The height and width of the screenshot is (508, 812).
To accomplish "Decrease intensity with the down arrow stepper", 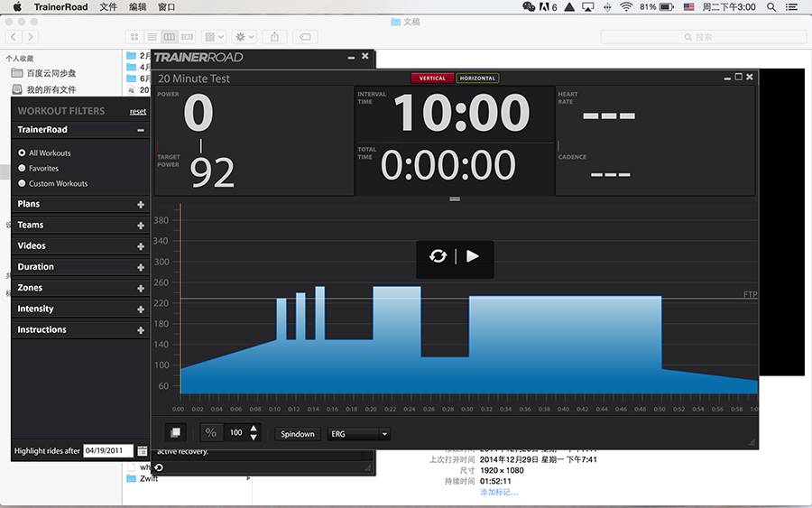I will 254,438.
